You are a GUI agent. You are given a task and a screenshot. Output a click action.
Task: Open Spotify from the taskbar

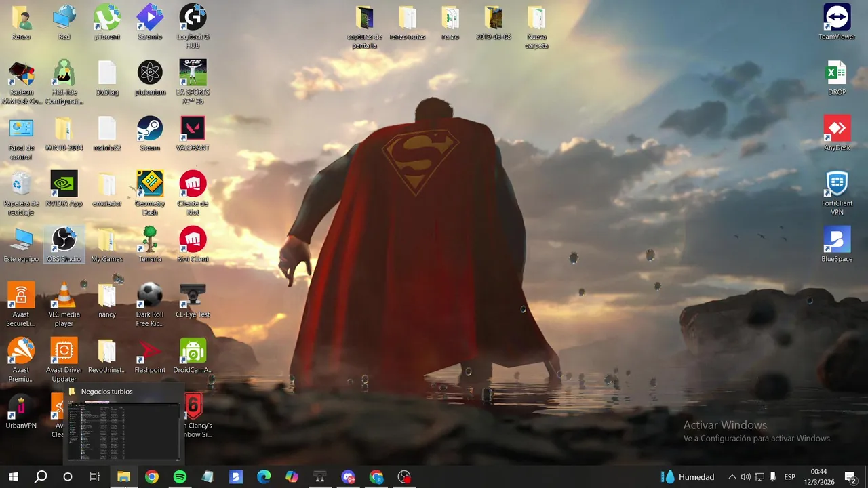[x=180, y=476]
